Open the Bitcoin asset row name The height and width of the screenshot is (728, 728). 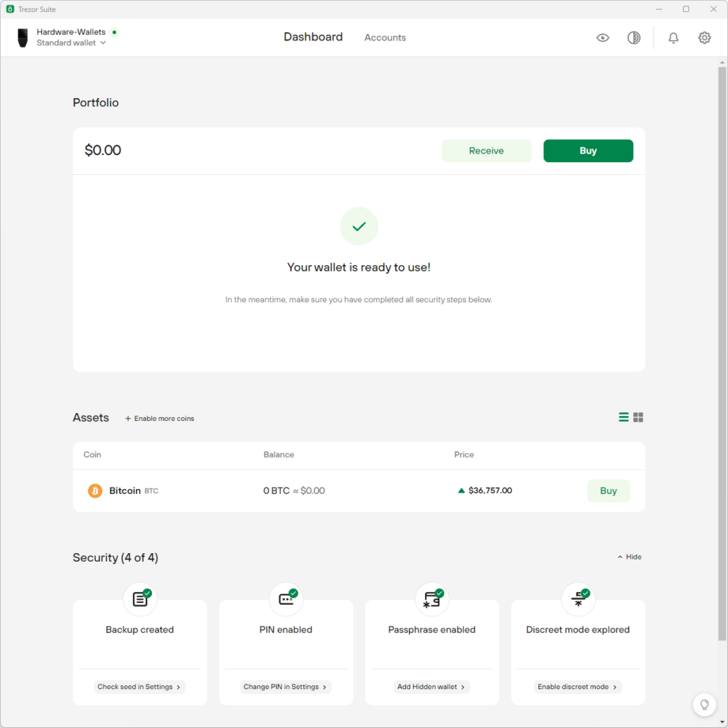click(x=125, y=491)
